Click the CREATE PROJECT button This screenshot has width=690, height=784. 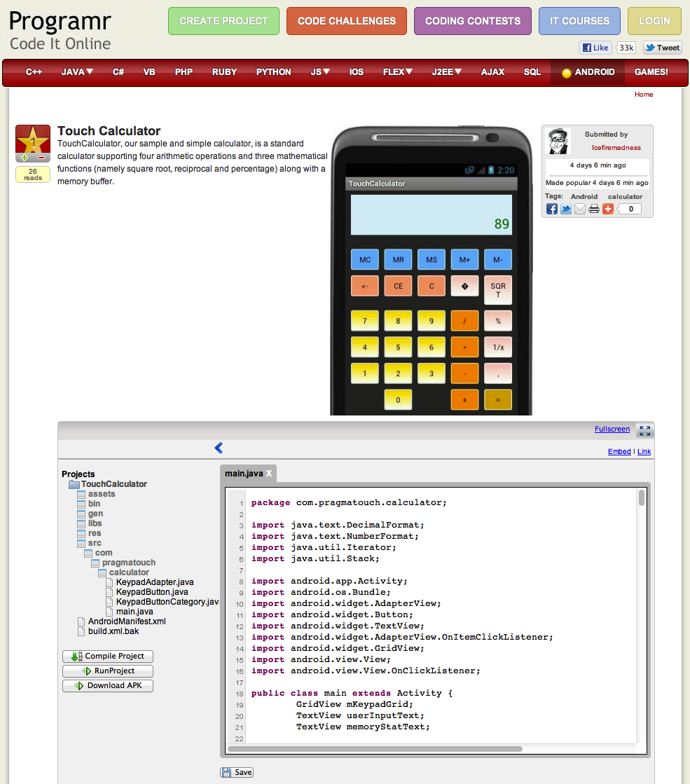pos(223,21)
